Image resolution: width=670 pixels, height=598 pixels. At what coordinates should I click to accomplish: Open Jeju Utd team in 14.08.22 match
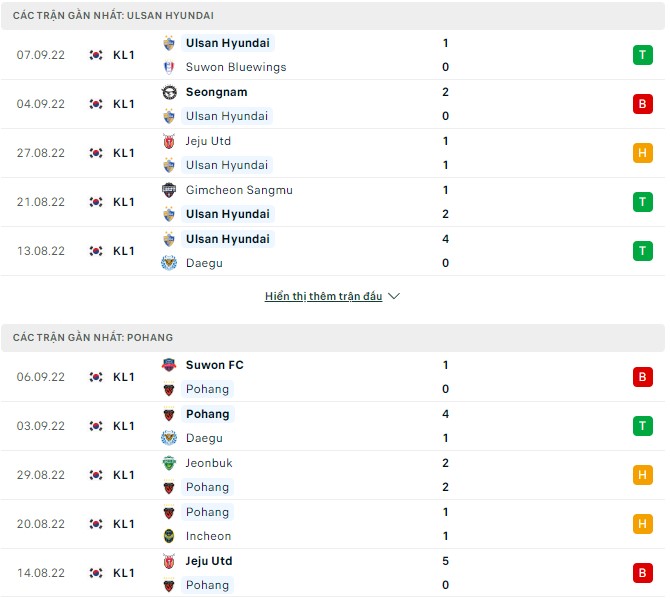209,561
